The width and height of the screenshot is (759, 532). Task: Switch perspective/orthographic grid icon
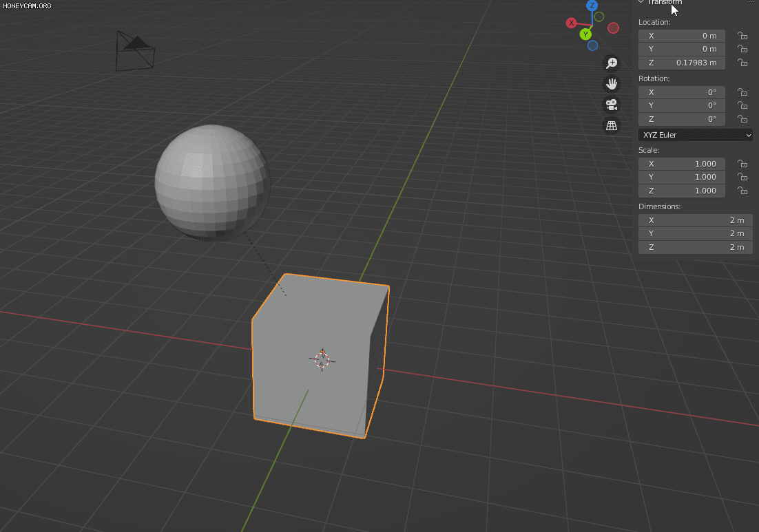tap(612, 125)
